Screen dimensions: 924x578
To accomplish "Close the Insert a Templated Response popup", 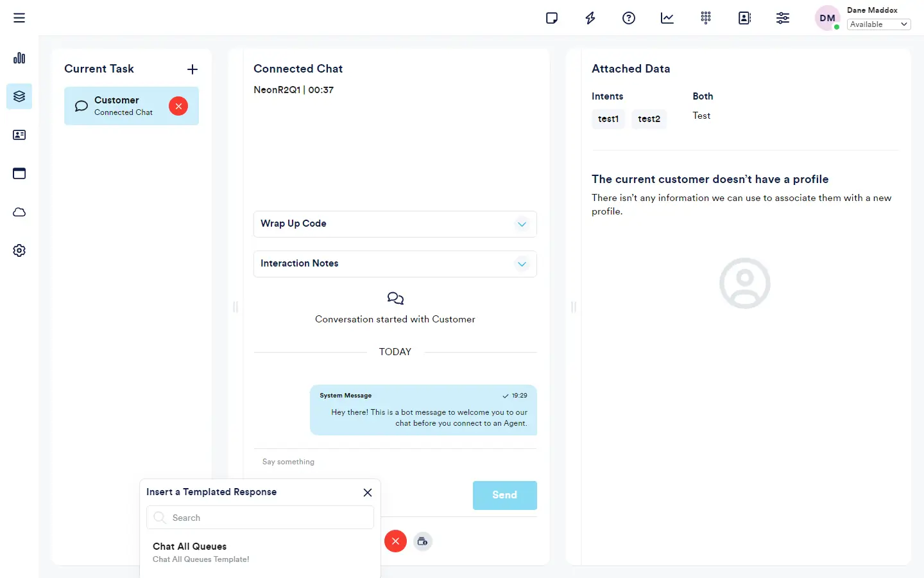I will point(368,493).
